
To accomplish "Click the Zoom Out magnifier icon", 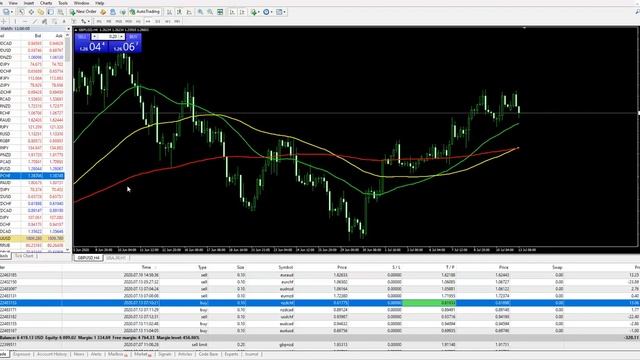I will (211, 12).
